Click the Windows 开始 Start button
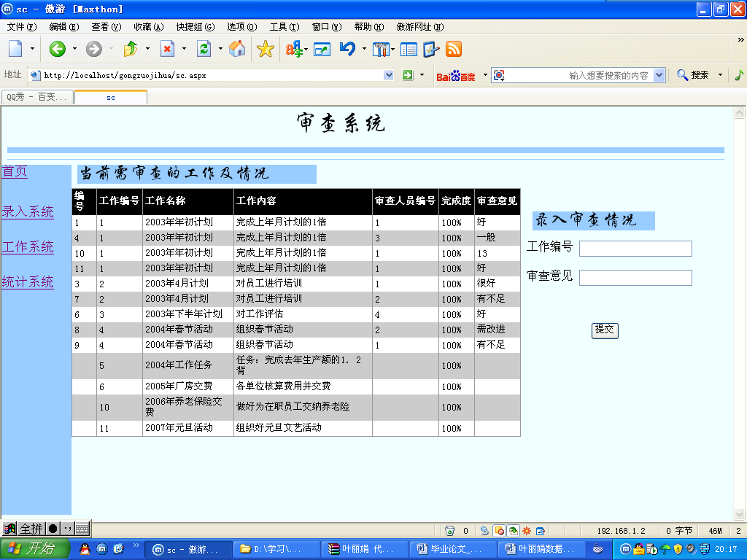 [x=35, y=549]
